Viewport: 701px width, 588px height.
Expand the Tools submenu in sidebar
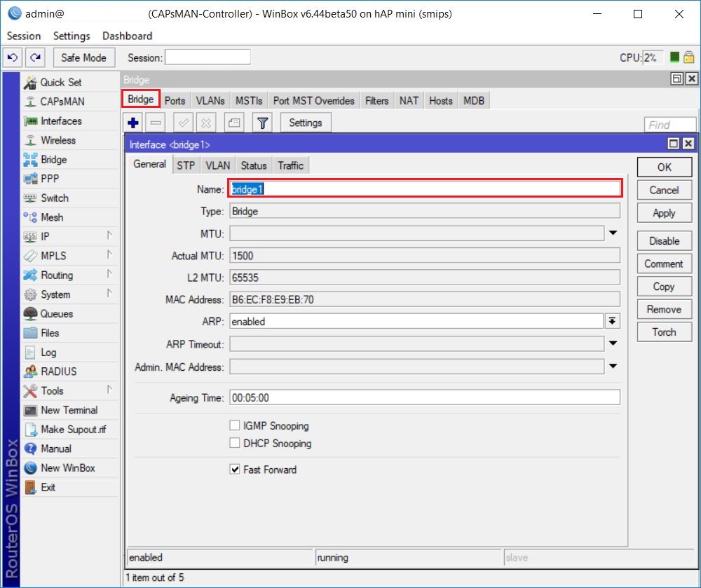tap(109, 389)
